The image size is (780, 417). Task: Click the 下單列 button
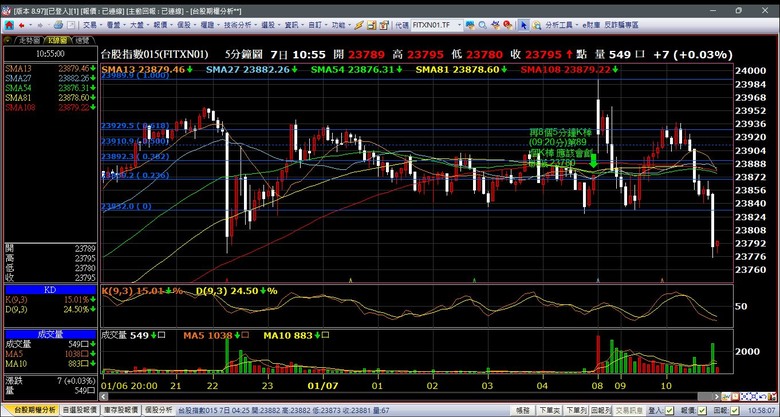click(x=577, y=411)
